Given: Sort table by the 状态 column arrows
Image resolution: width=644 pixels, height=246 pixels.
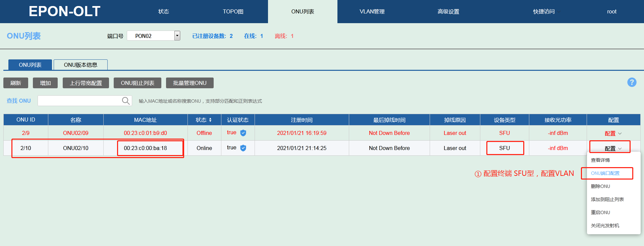Looking at the screenshot, I should click(210, 120).
